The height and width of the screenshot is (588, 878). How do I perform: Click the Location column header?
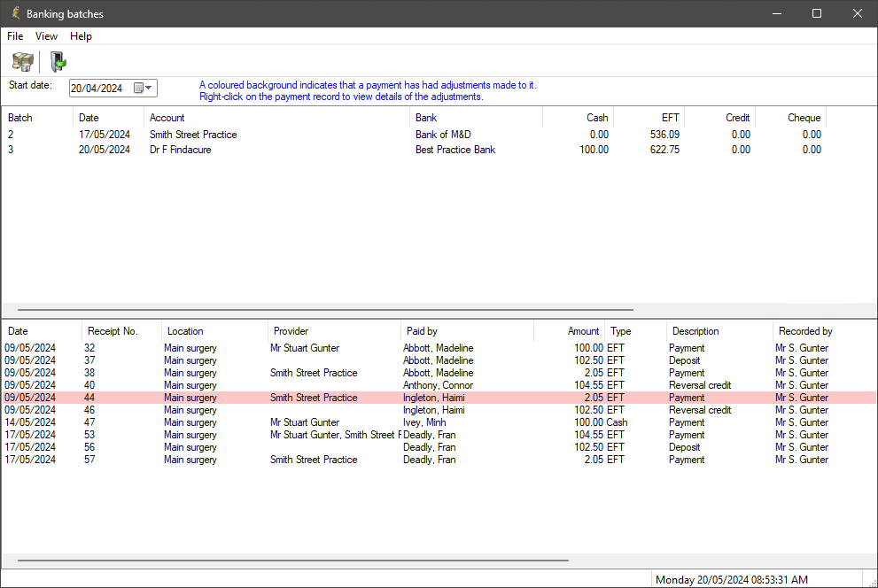215,331
